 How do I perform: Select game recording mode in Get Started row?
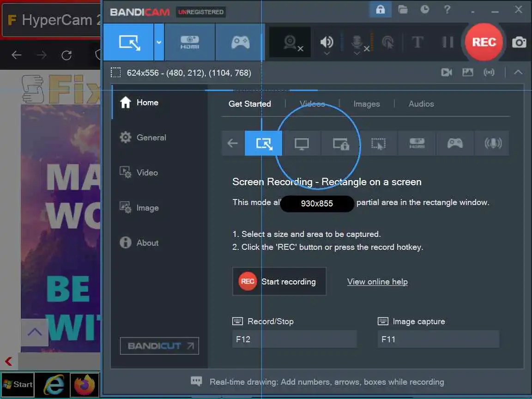pyautogui.click(x=454, y=143)
